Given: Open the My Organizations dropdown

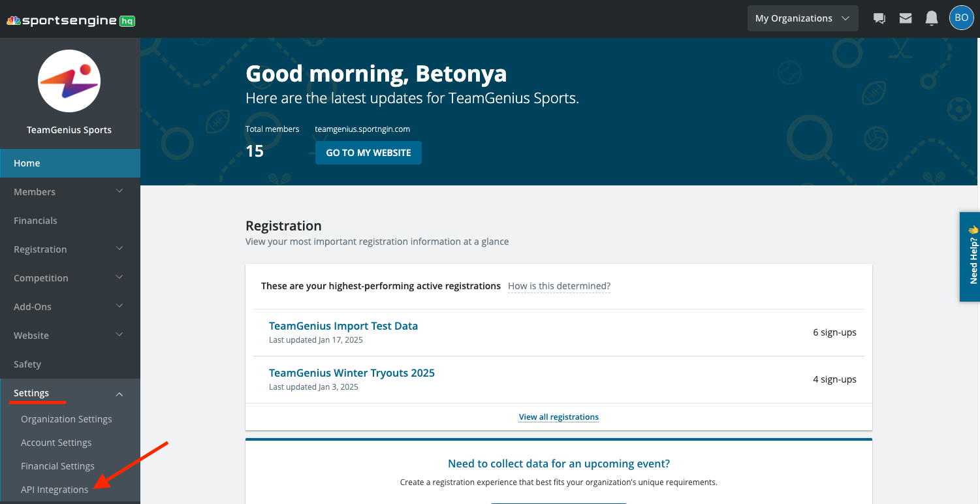Looking at the screenshot, I should (803, 18).
